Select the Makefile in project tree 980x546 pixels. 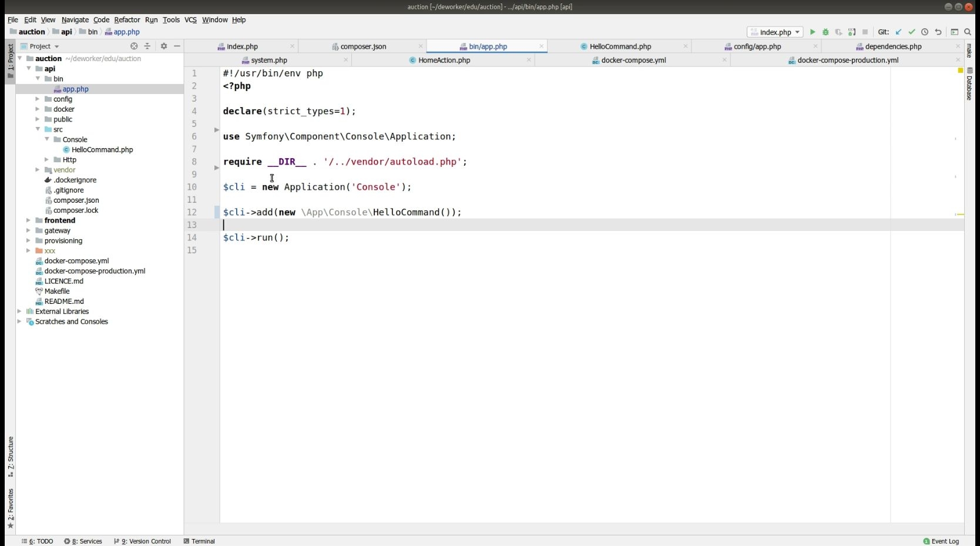click(x=57, y=292)
